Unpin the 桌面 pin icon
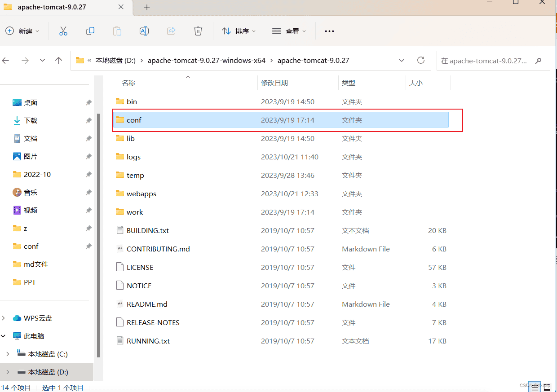The image size is (557, 392). 88,102
